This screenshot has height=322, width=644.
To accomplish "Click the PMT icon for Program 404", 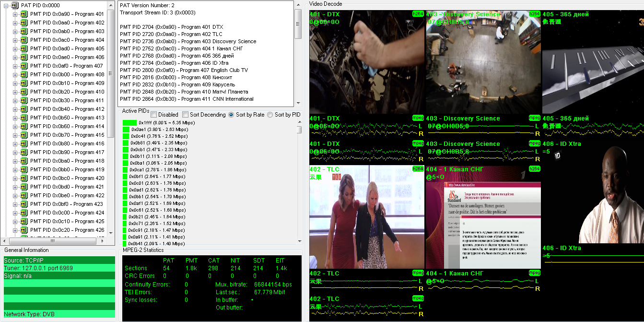I will pos(24,40).
